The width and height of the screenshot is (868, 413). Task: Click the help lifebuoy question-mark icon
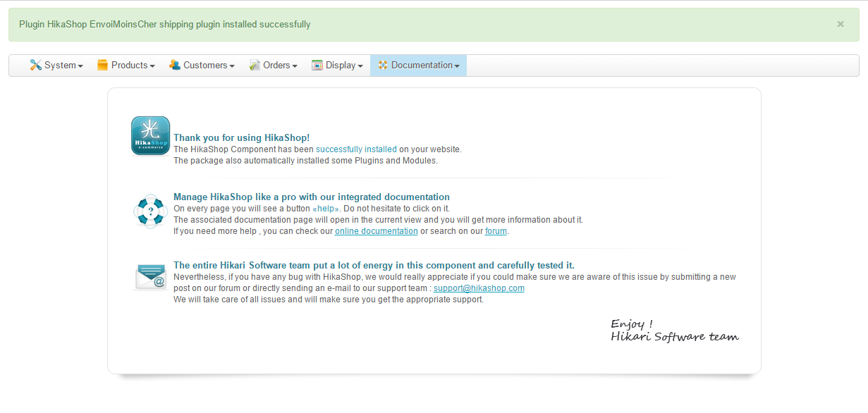point(150,211)
